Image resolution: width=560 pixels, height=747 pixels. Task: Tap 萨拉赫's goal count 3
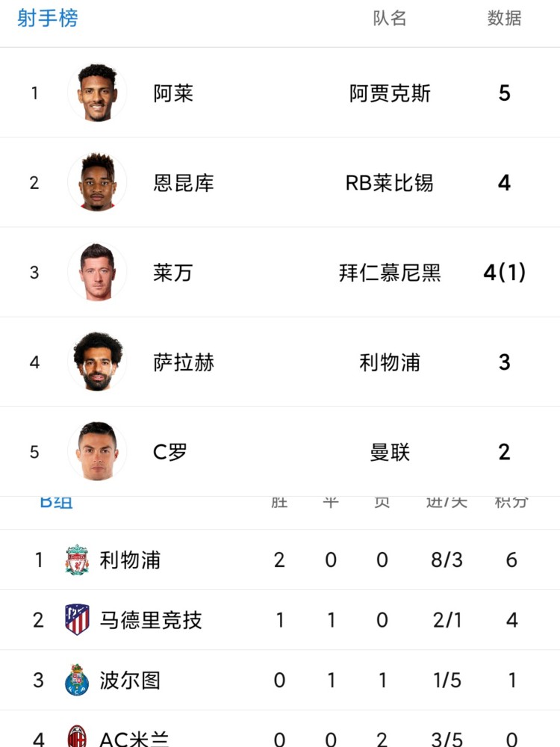504,362
